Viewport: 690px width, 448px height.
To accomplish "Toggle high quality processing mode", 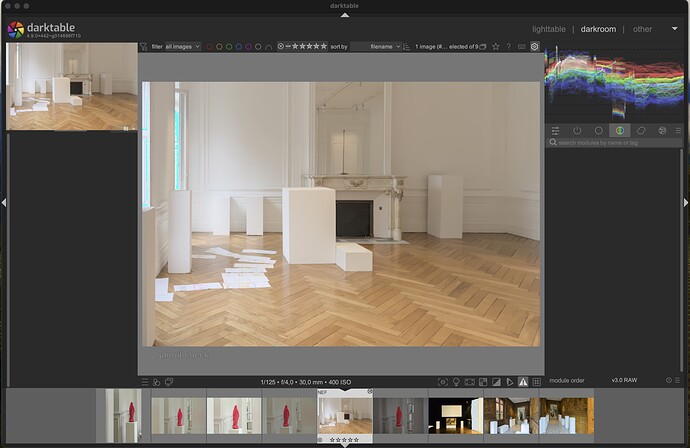I will pos(470,382).
